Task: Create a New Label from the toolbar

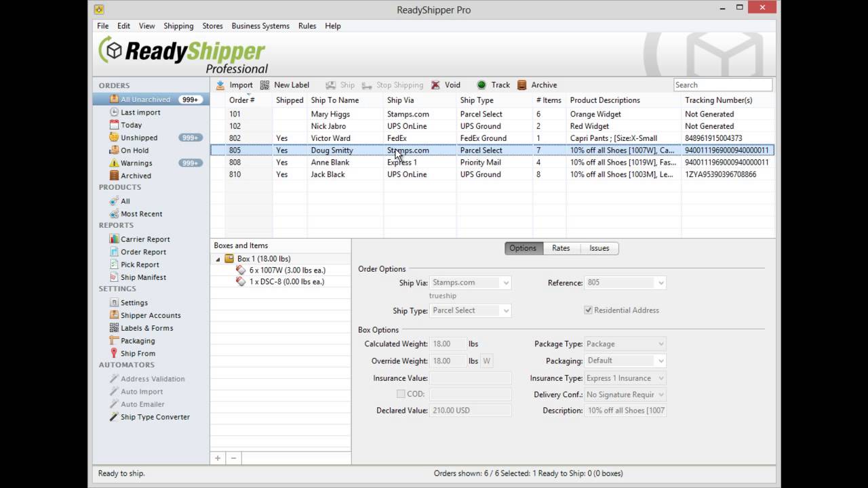Action: click(284, 85)
